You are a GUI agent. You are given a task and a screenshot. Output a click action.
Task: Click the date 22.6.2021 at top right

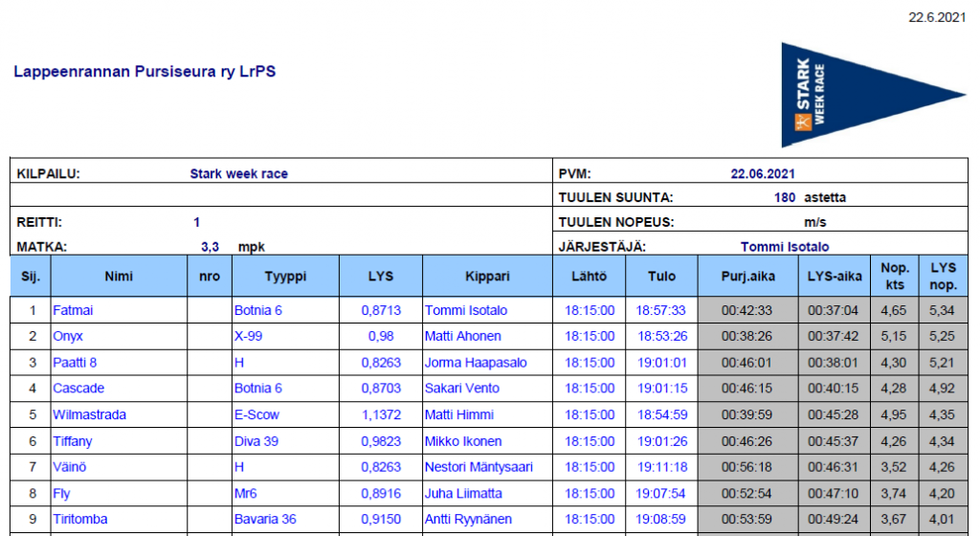point(937,17)
